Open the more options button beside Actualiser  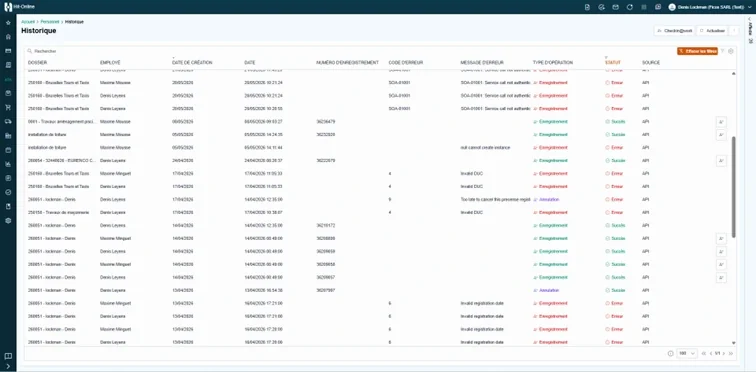click(x=734, y=30)
